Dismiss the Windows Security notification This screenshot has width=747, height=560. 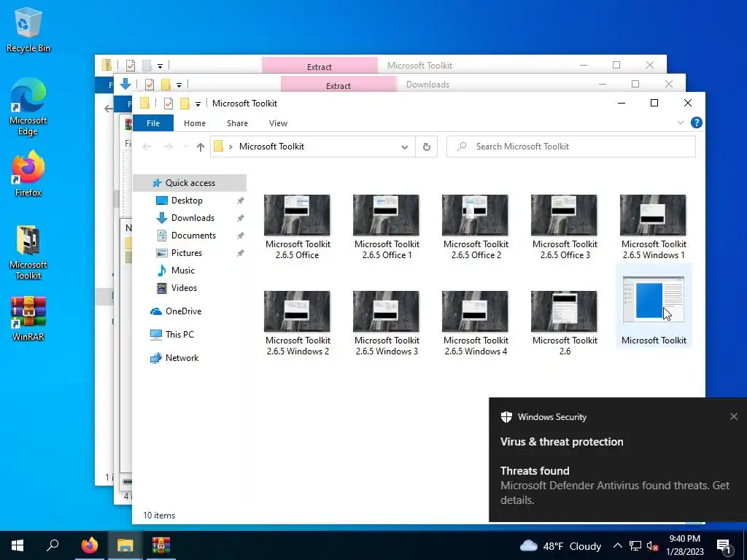point(734,416)
